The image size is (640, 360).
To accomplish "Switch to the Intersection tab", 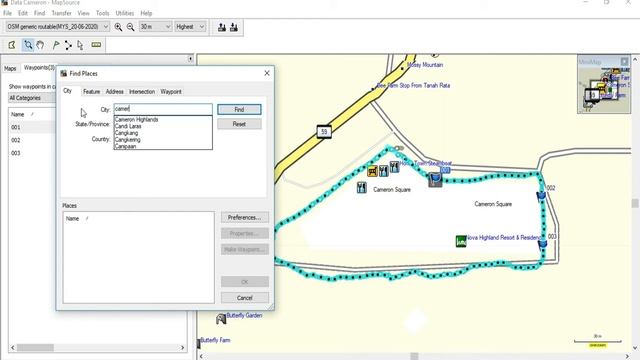I will point(142,92).
